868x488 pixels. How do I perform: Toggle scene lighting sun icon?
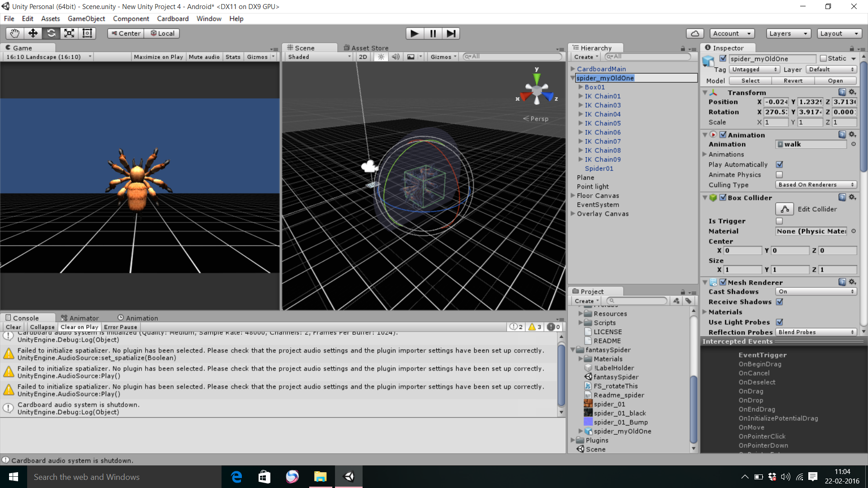(x=381, y=57)
